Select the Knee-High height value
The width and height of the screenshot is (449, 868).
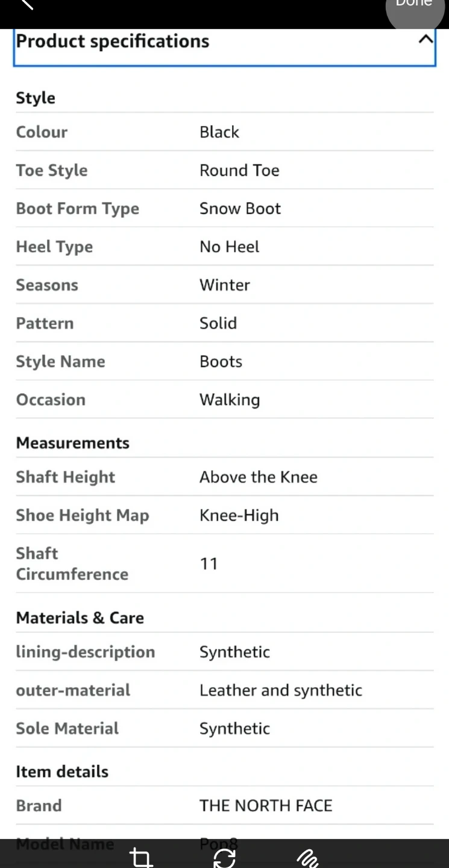tap(239, 515)
